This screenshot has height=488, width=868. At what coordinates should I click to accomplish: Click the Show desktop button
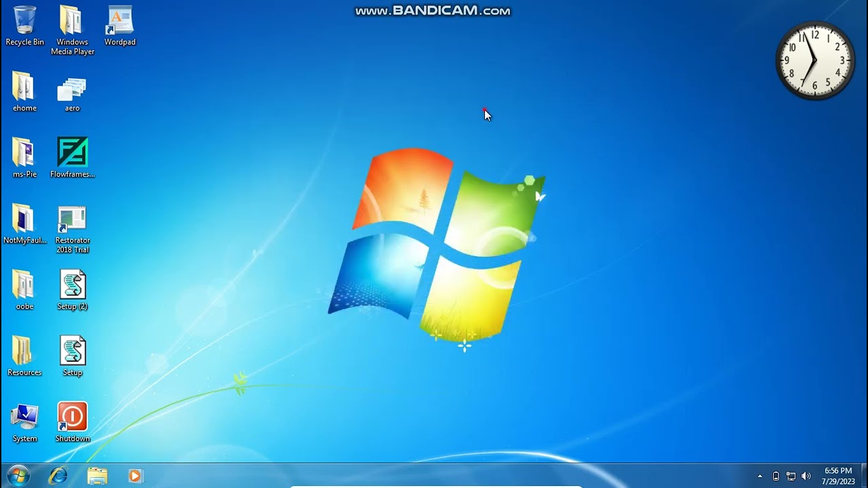[x=864, y=476]
